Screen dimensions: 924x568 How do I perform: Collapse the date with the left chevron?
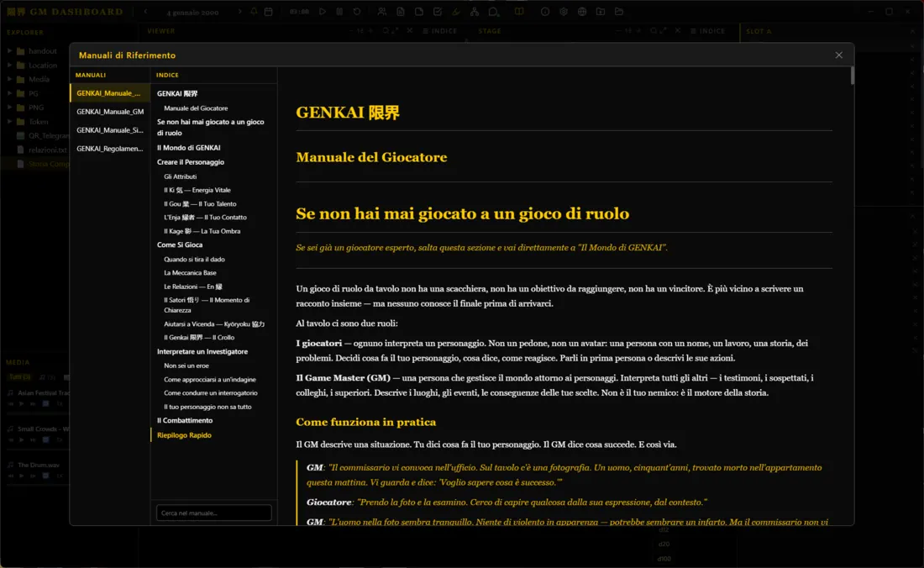[x=144, y=10]
